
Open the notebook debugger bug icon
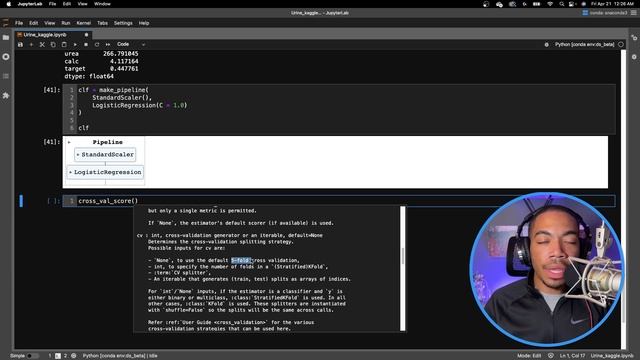[x=547, y=44]
